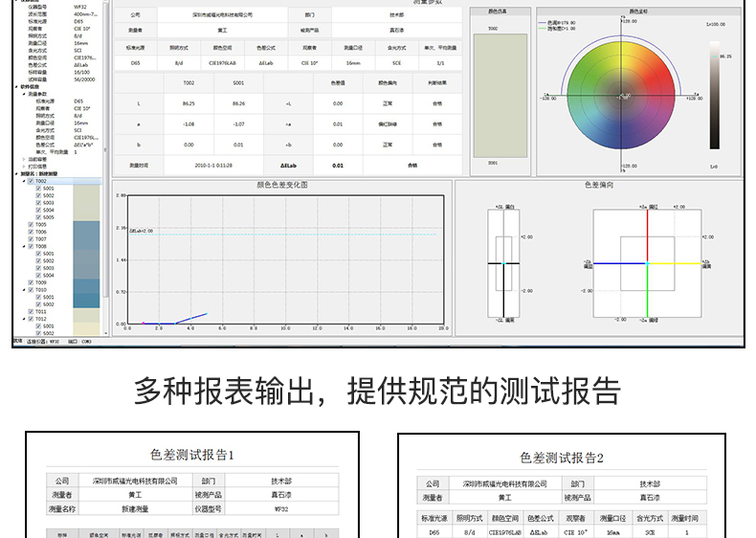Toggle the T006 checkbox
Screen dimensions: 756x538
(32, 232)
